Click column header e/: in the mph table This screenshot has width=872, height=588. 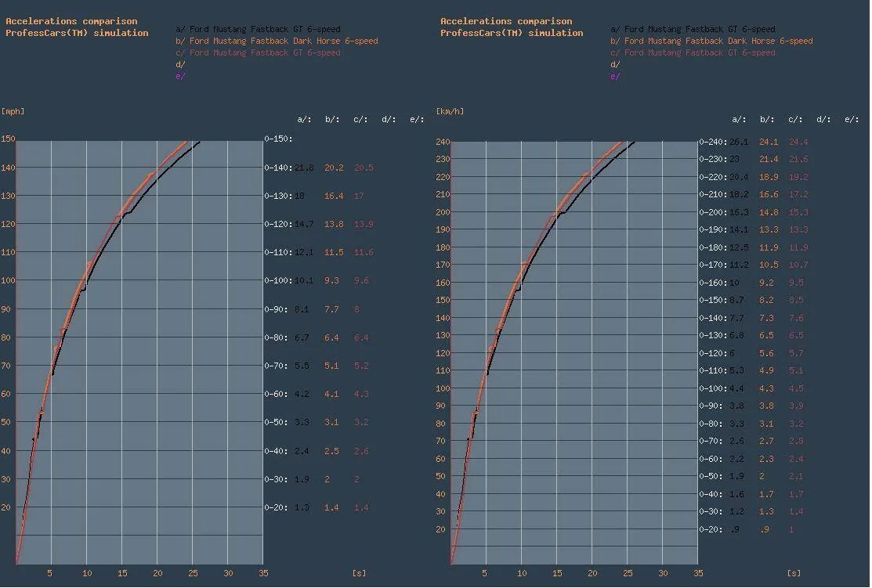pos(417,120)
